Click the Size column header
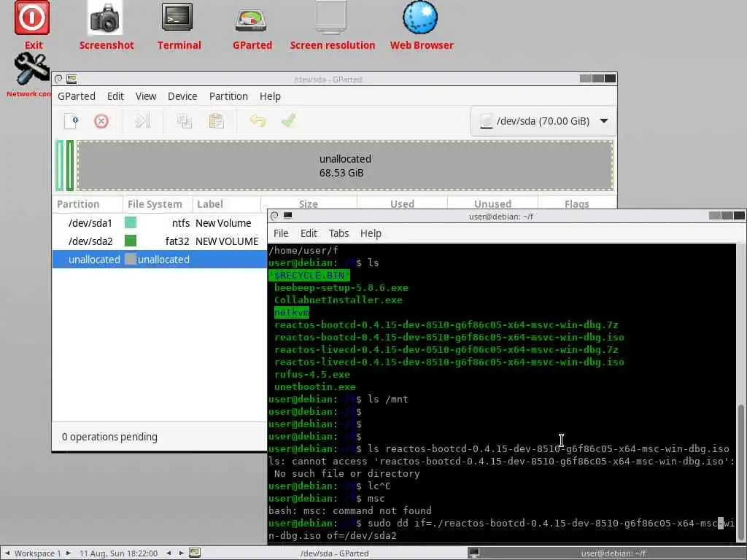 point(309,203)
